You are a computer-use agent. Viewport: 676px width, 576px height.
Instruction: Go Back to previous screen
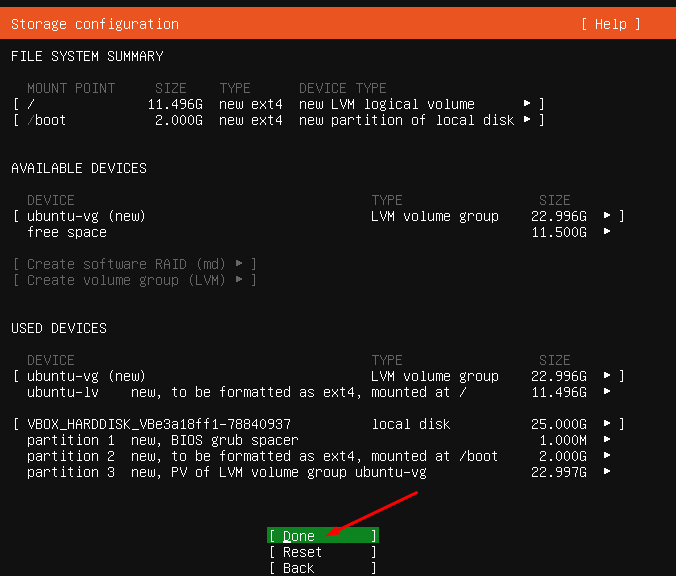[x=322, y=568]
